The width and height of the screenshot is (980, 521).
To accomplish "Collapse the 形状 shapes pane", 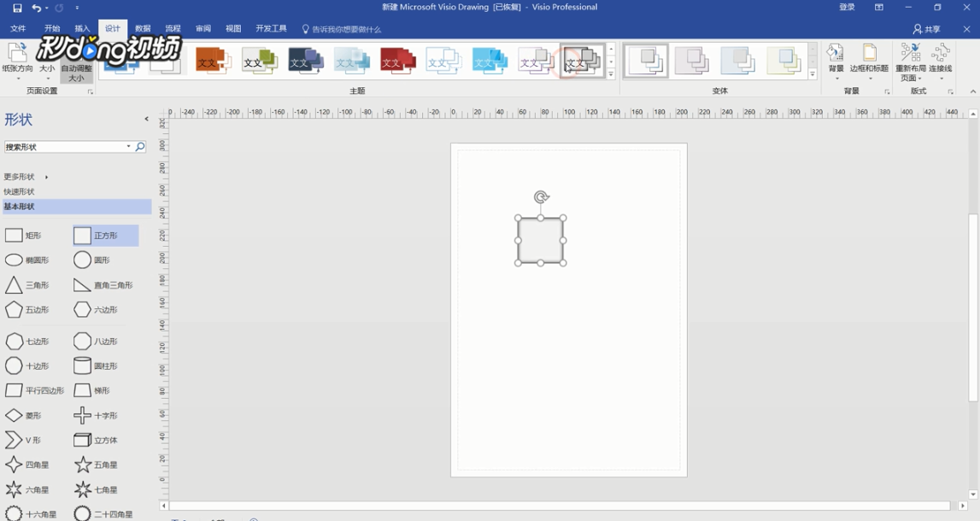I will [x=146, y=119].
